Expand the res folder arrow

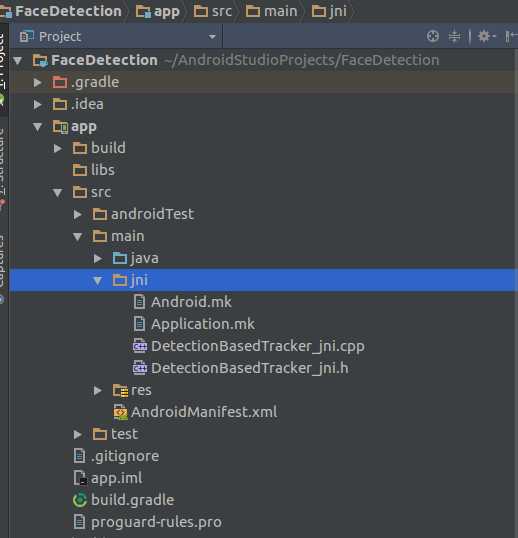click(98, 390)
